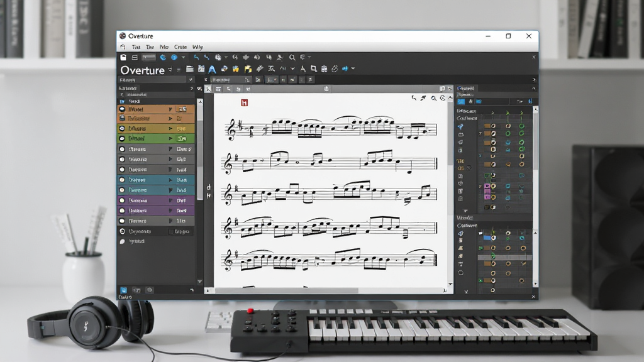Image resolution: width=644 pixels, height=362 pixels.
Task: Click the first blue globe icon in top toolbar
Action: tap(163, 57)
